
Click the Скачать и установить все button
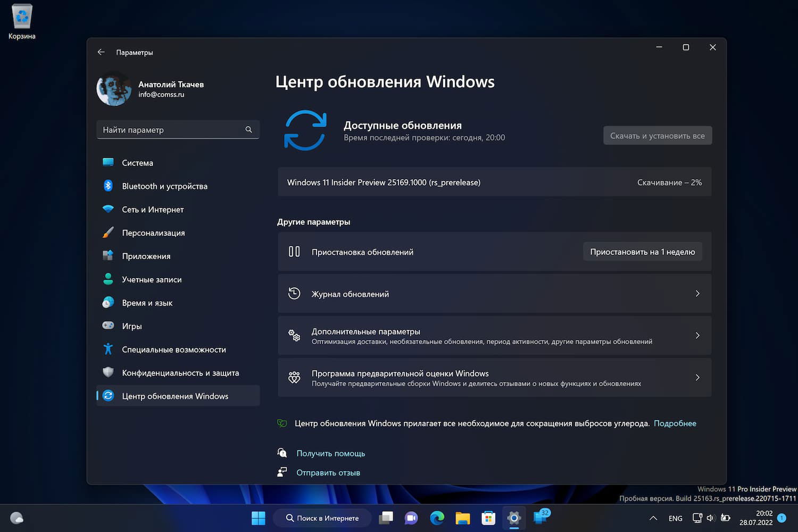(658, 135)
